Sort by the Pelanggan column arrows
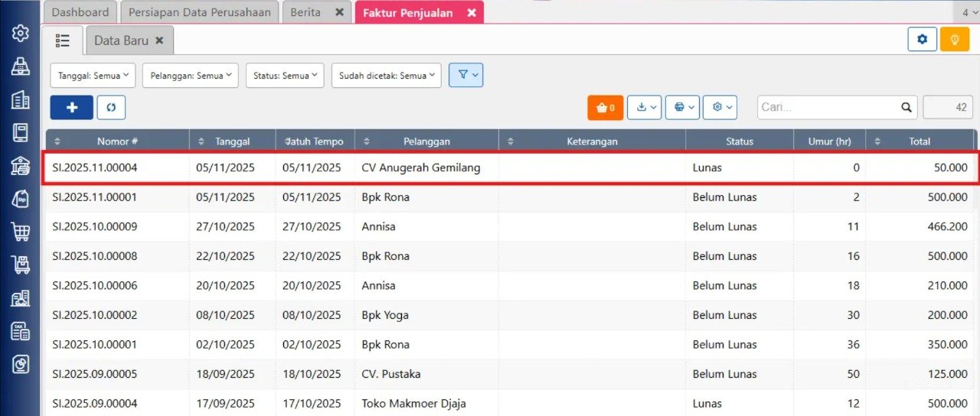 tap(367, 141)
